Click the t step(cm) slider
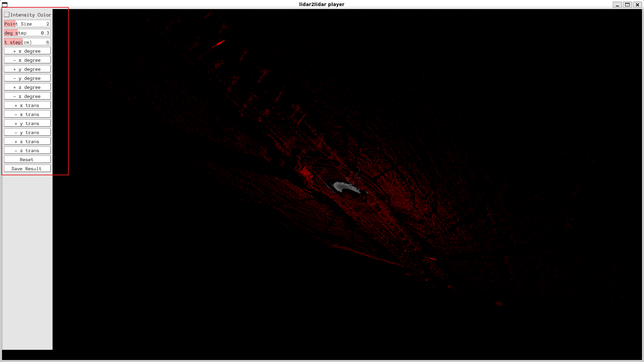Image resolution: width=644 pixels, height=362 pixels. [27, 42]
